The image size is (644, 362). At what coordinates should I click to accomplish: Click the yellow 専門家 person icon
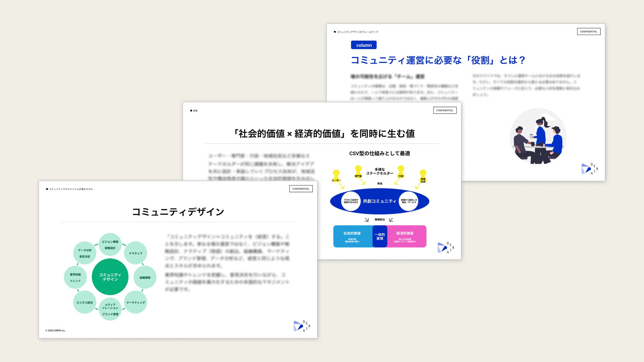click(x=358, y=171)
